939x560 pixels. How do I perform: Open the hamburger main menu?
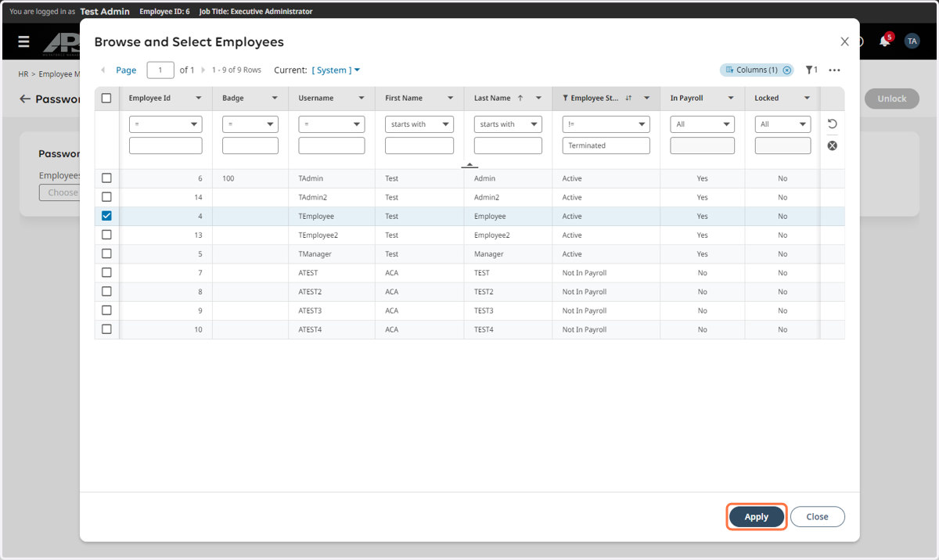[24, 41]
